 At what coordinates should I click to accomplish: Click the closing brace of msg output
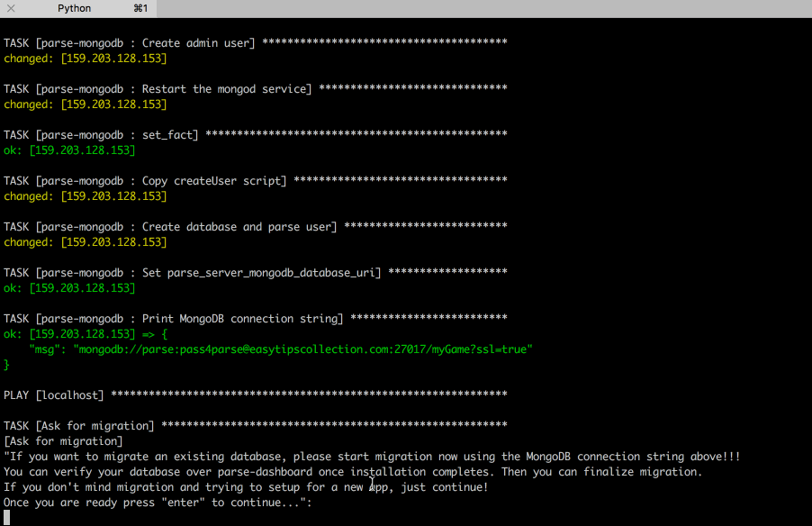pyautogui.click(x=7, y=364)
